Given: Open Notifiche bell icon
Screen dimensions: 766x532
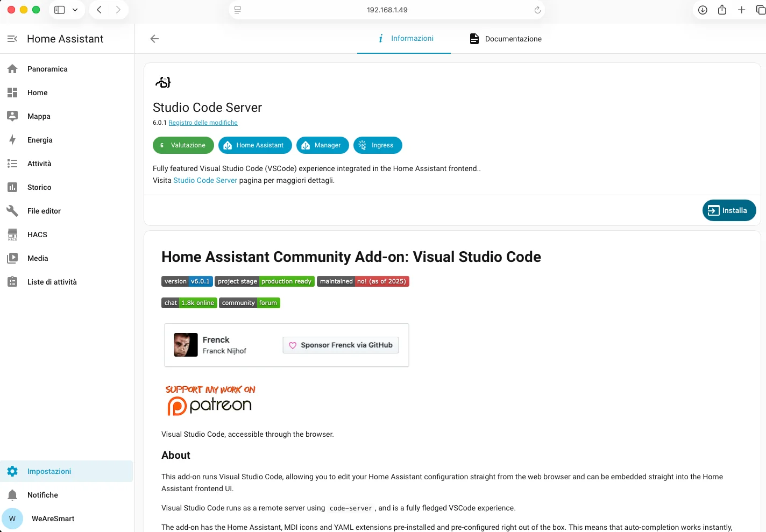Looking at the screenshot, I should coord(12,495).
